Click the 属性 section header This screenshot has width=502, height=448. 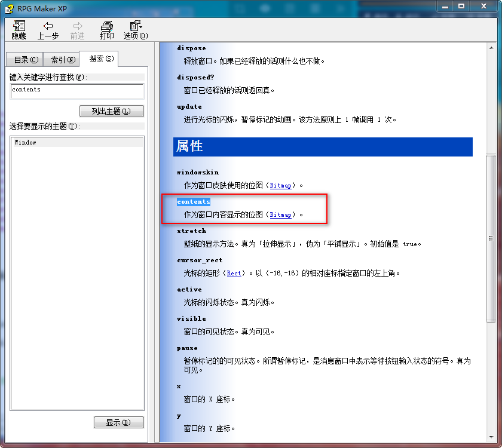(x=323, y=147)
